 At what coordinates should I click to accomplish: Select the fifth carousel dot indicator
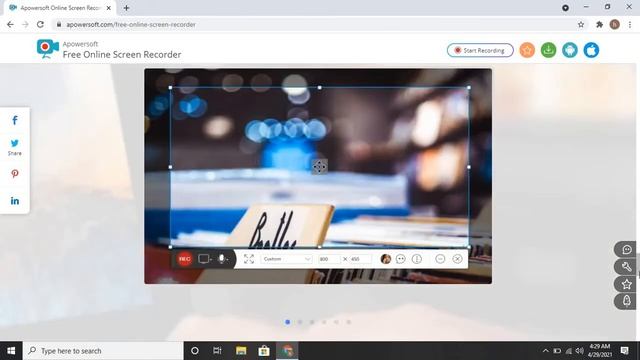point(336,322)
